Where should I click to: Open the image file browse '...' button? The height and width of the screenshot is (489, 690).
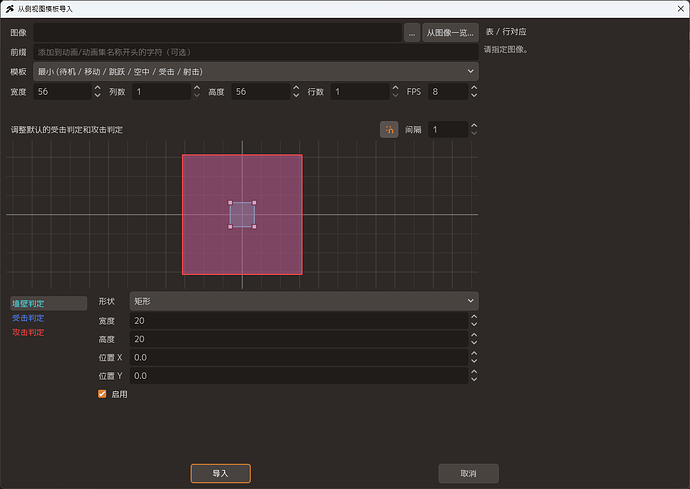[412, 33]
